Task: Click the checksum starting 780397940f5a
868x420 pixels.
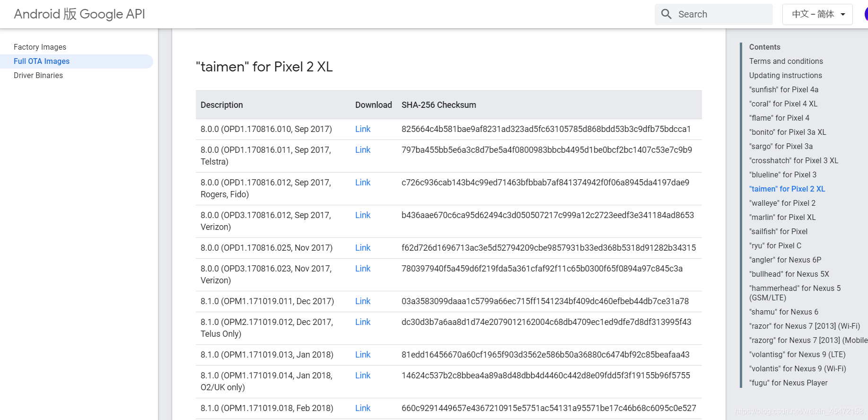Action: (542, 269)
